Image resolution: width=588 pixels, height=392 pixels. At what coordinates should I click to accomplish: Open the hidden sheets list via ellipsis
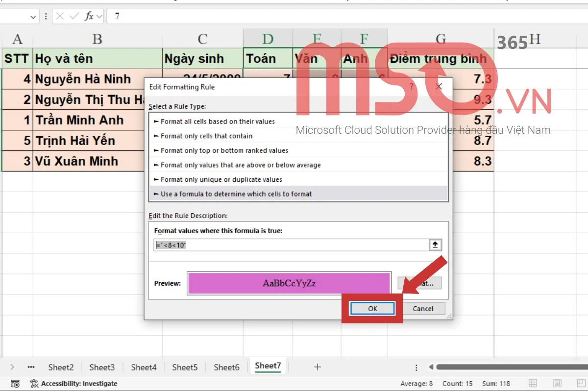(31, 367)
